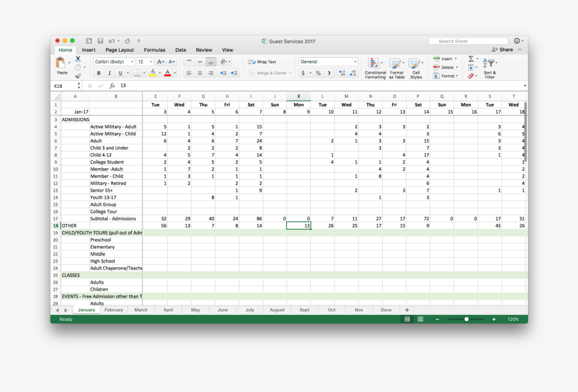Open the fill color dropdown arrow
This screenshot has height=392, width=578.
pos(161,73)
